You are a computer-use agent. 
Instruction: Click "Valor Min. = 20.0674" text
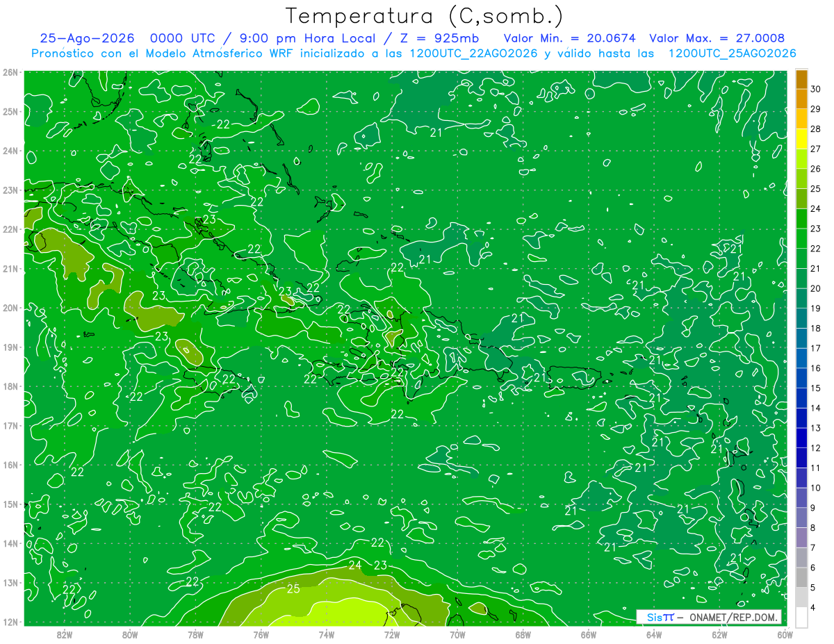(570, 38)
